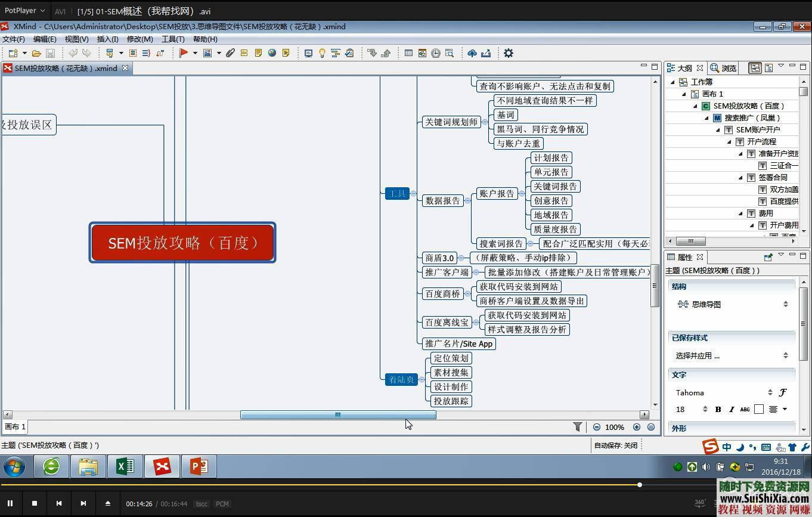Click the light bulb brainstorm icon
This screenshot has width=812, height=517.
(322, 53)
